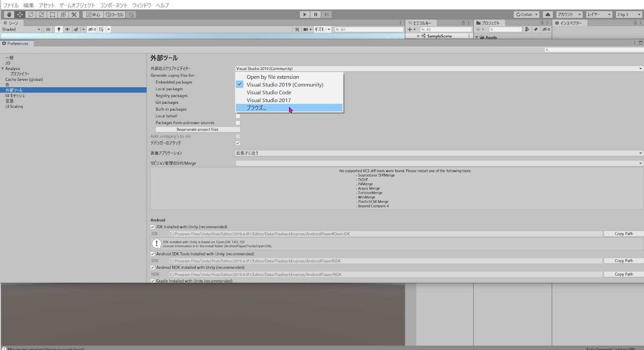Screen dimensions: 644x350
Task: Lock the ヒエラルキー panel
Action: point(463,23)
